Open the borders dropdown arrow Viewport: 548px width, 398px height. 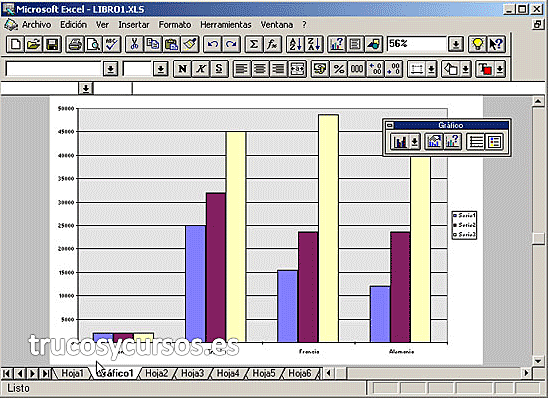[432, 69]
